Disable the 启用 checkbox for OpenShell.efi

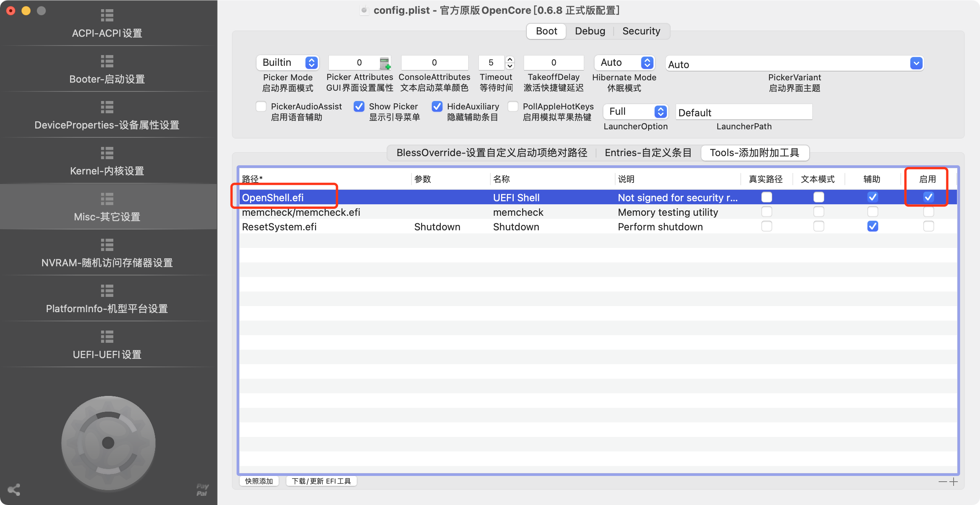[x=928, y=197]
